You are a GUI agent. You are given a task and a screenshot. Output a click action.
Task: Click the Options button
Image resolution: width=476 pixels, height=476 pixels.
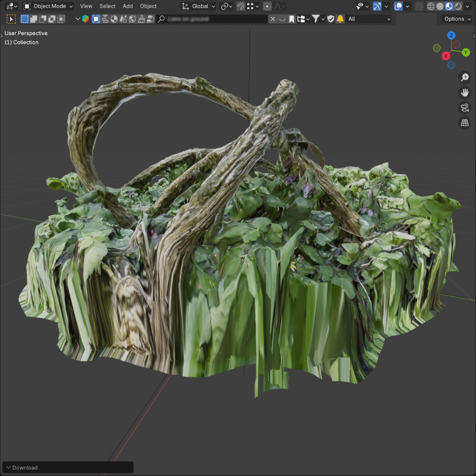pos(456,19)
